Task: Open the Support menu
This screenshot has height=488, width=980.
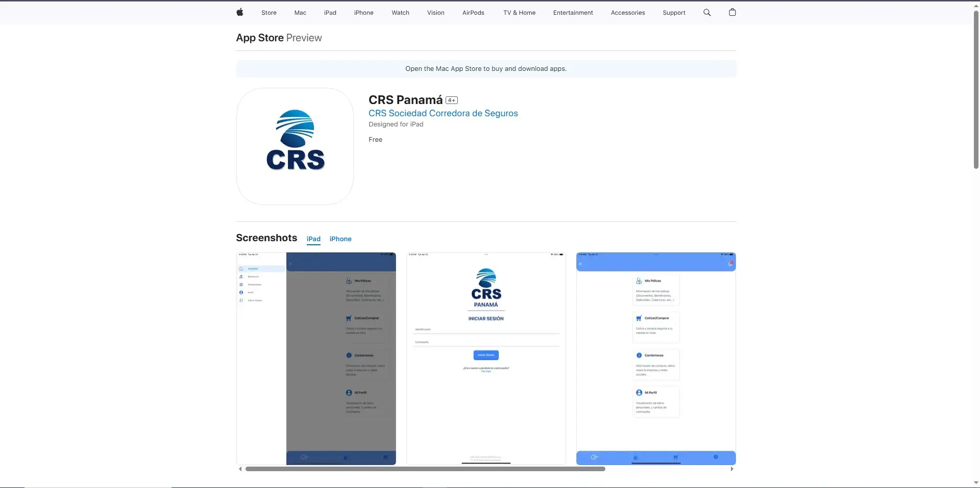Action: click(x=674, y=13)
